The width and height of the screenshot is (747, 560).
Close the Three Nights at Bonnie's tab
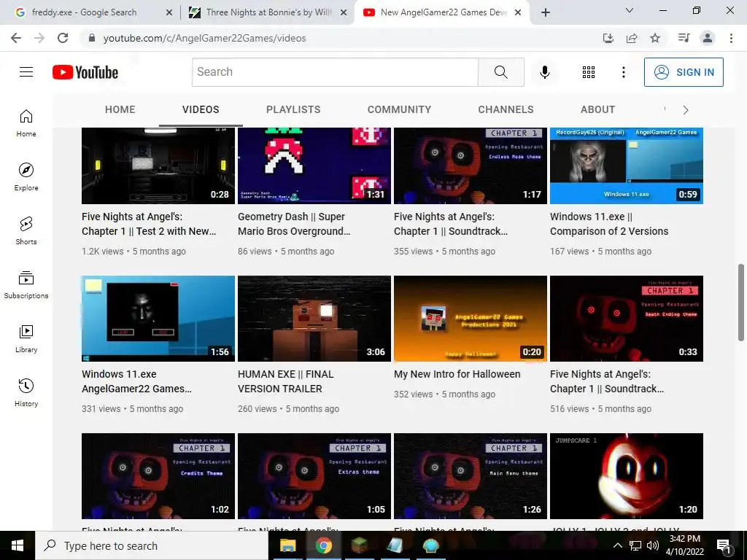344,12
